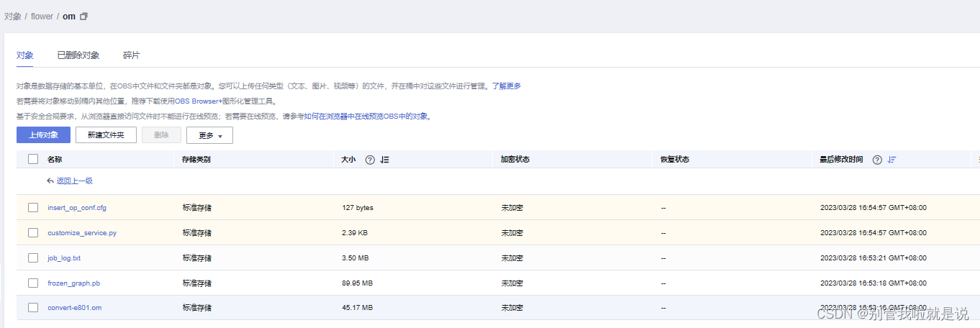Click the 存储类别 column header

click(196, 160)
